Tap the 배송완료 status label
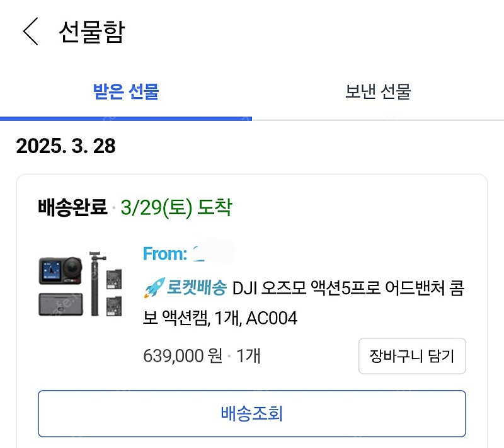This screenshot has width=504, height=448. pyautogui.click(x=72, y=207)
